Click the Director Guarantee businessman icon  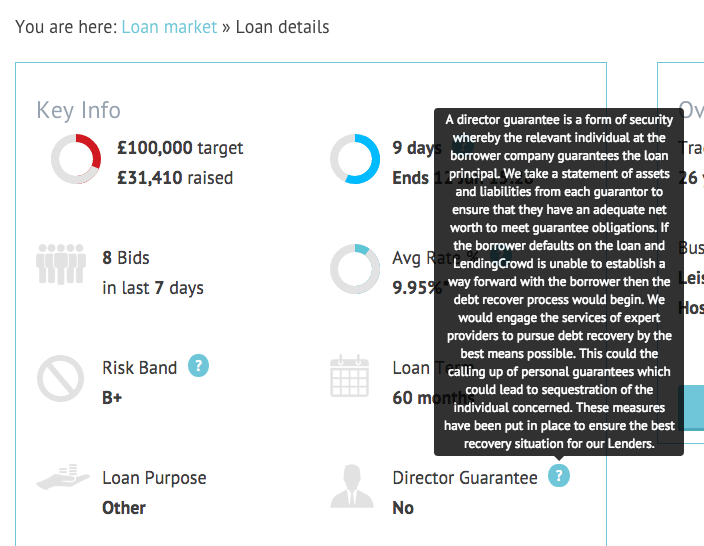point(352,486)
